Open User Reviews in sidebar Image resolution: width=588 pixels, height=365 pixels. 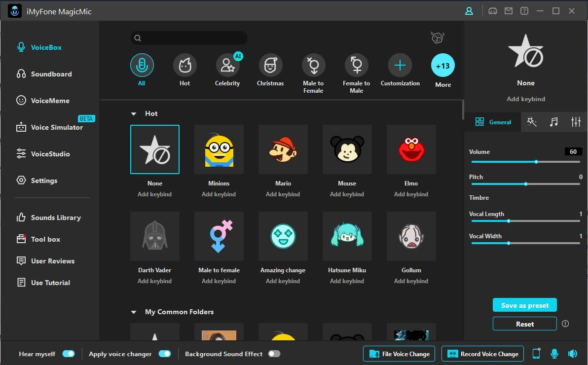point(45,261)
